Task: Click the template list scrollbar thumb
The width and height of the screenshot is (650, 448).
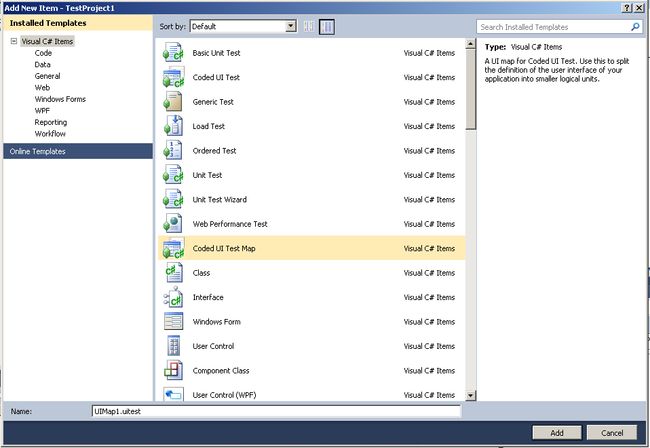Action: coord(471,90)
